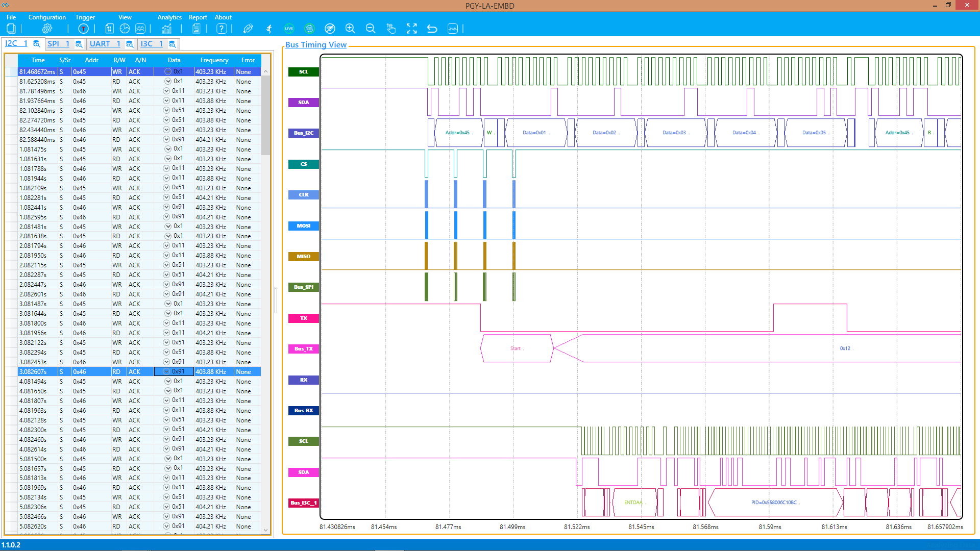The image size is (980, 551).
Task: Click the zoom out magnifier icon
Action: click(371, 29)
